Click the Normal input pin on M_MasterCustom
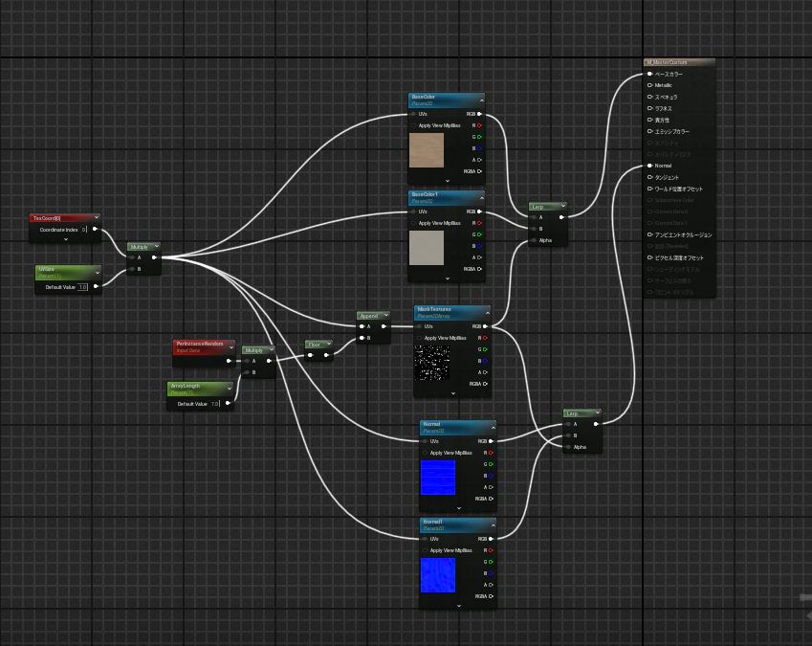Viewport: 812px width, 646px height. (x=649, y=166)
